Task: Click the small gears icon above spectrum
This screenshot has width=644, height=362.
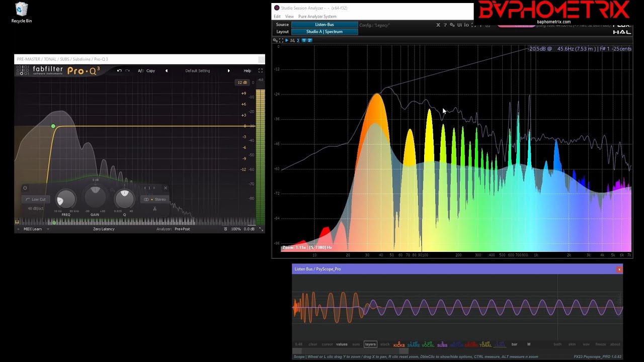Action: (276, 40)
